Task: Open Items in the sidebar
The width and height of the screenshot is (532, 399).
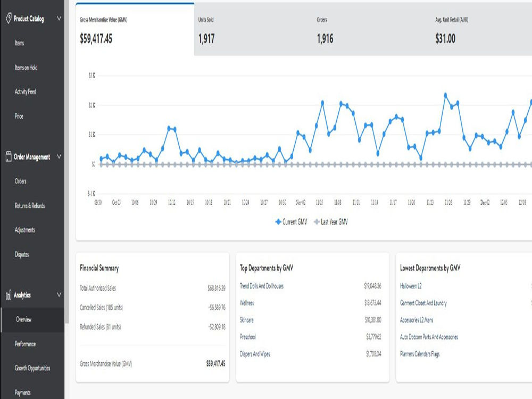Action: coord(19,43)
